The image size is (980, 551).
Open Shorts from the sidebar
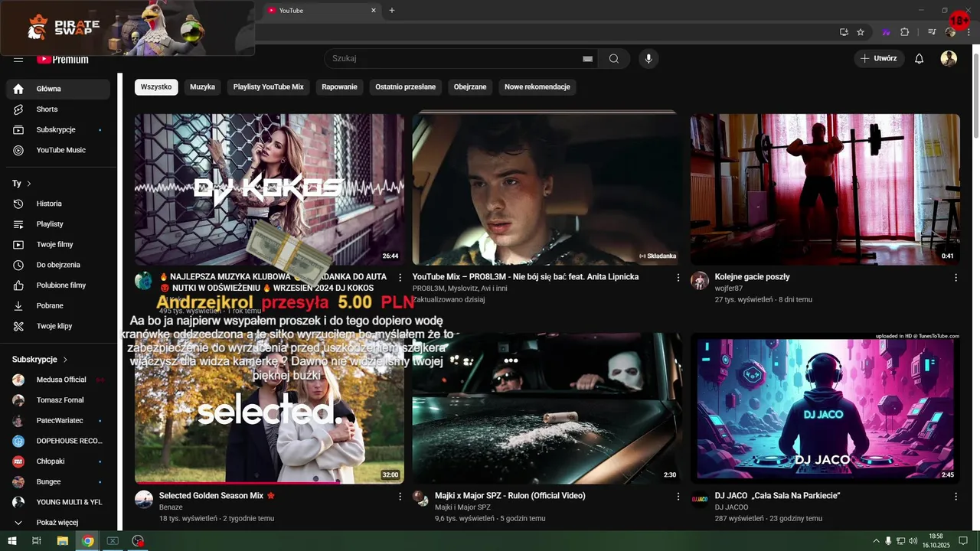[58, 109]
